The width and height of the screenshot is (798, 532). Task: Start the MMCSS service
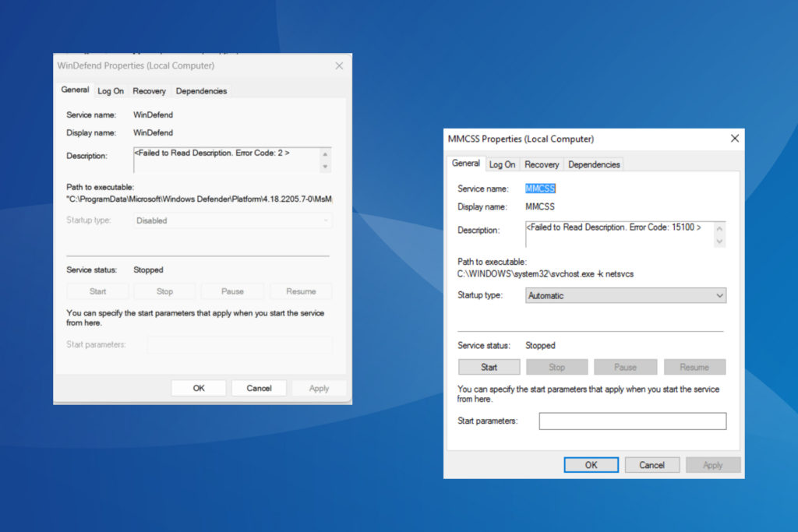pos(489,367)
